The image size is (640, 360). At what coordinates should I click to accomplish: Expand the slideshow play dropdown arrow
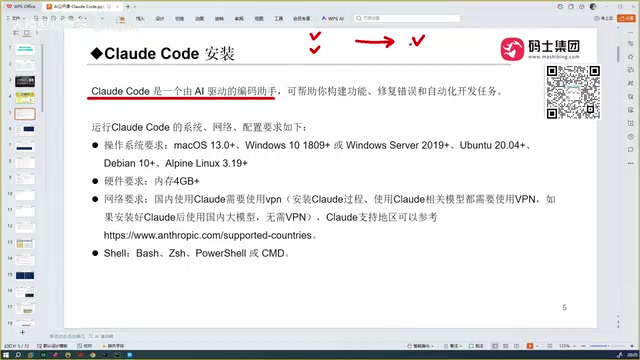[x=537, y=346]
